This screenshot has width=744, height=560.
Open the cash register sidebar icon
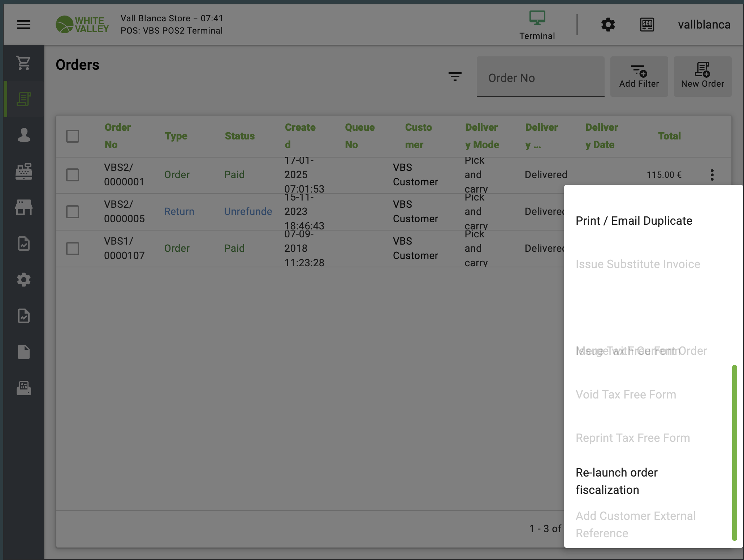pos(24,171)
